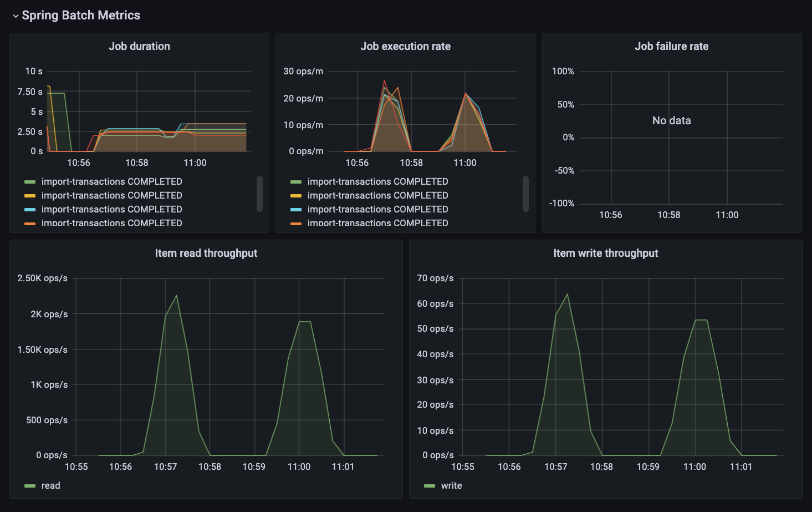The width and height of the screenshot is (812, 512).
Task: Click blue series swatch in Job execution rate legend
Action: point(296,210)
